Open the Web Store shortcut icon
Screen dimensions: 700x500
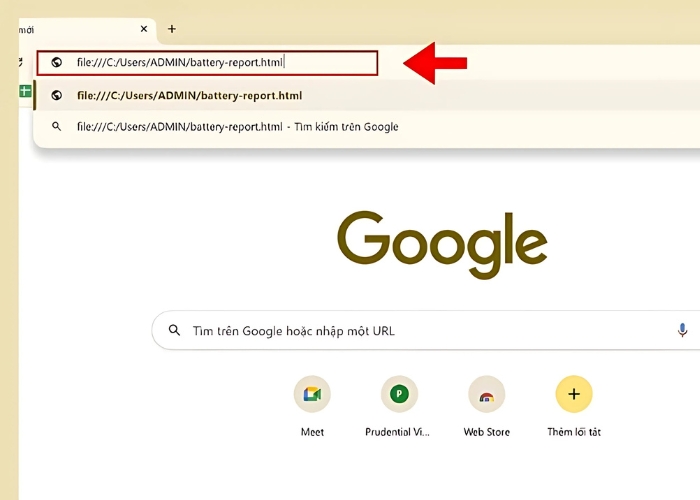coord(486,394)
